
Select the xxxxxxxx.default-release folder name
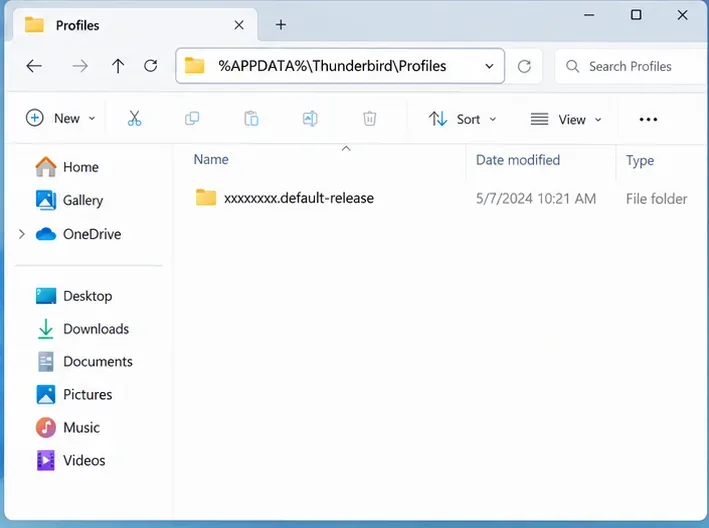(x=299, y=198)
